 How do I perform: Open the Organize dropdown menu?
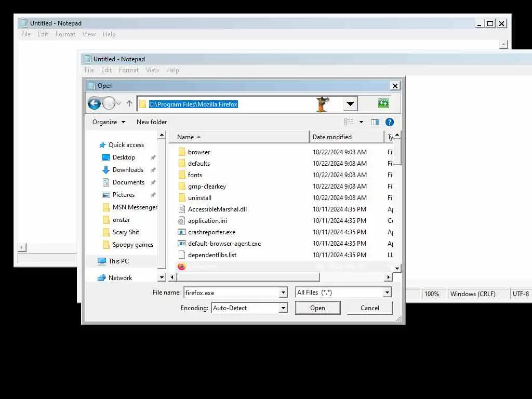pos(109,122)
